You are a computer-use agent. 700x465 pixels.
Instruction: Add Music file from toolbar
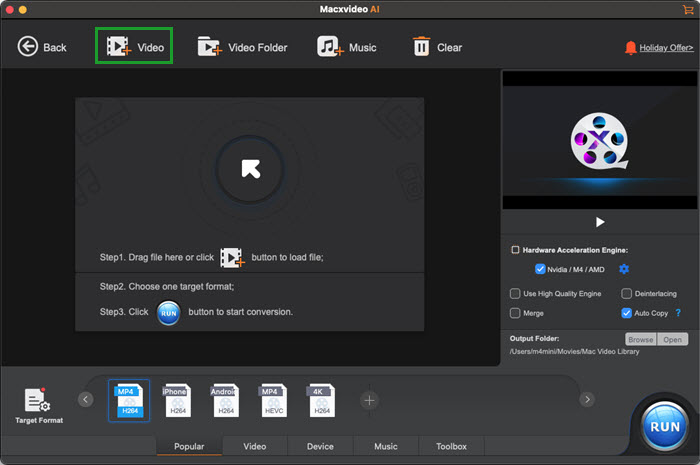347,47
